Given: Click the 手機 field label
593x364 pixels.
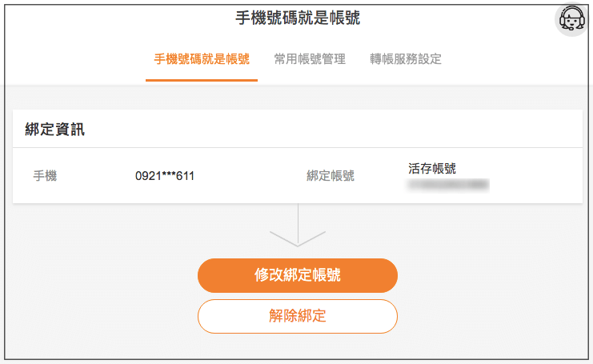Looking at the screenshot, I should point(45,176).
